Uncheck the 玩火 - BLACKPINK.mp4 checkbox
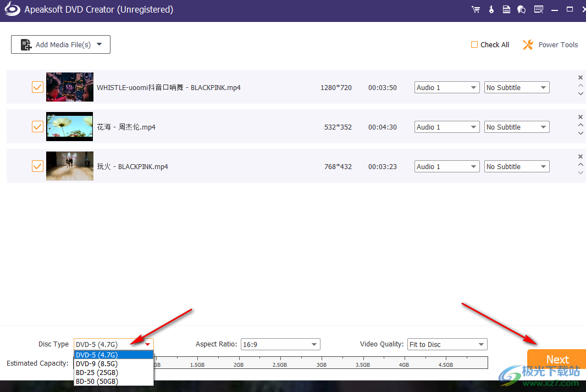586x392 pixels. click(37, 166)
